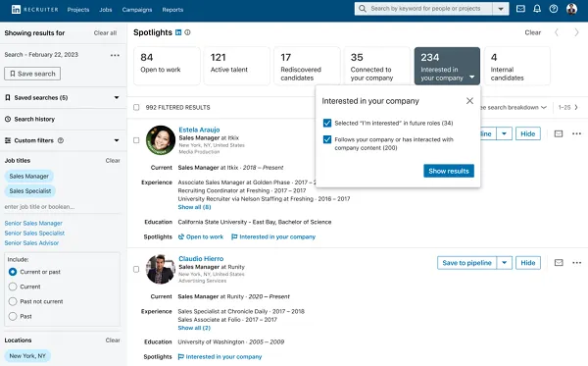Open more options for Estela Araujo
Image resolution: width=588 pixels, height=366 pixels.
tap(577, 133)
